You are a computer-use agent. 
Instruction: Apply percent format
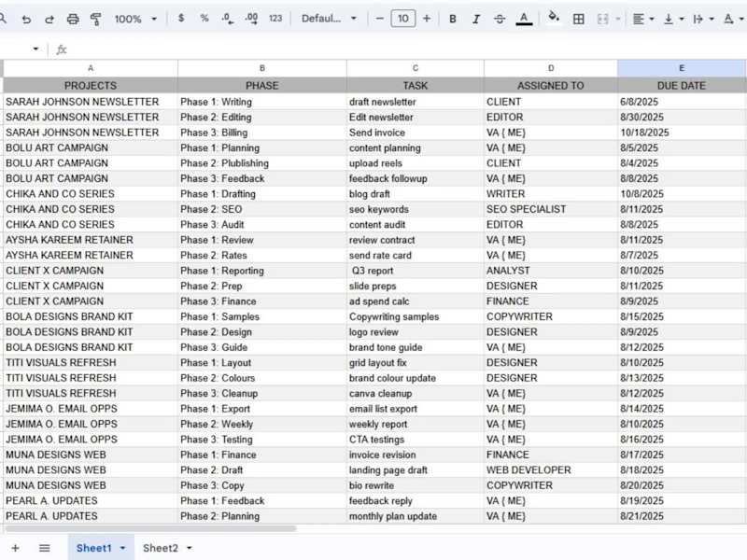coord(203,18)
